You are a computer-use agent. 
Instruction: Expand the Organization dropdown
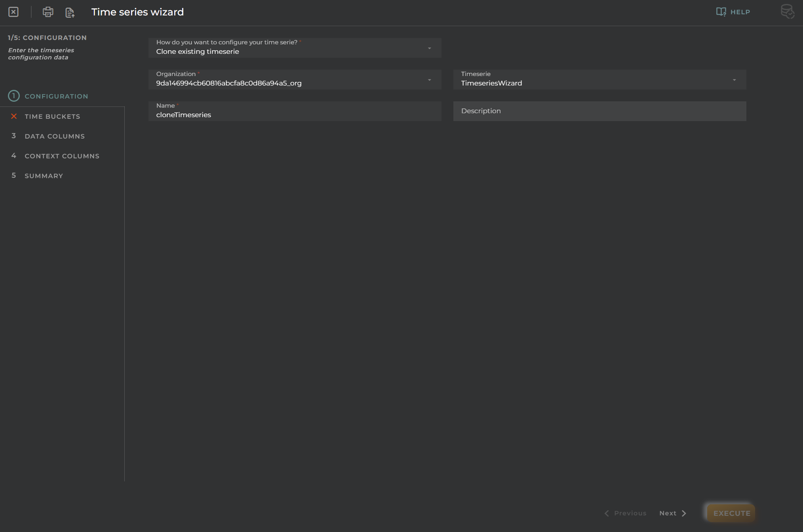pos(295,79)
